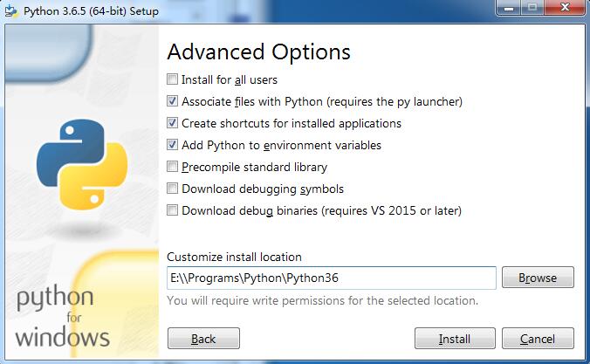Image resolution: width=590 pixels, height=364 pixels.
Task: Open the Browse folder dialog
Action: click(x=538, y=278)
